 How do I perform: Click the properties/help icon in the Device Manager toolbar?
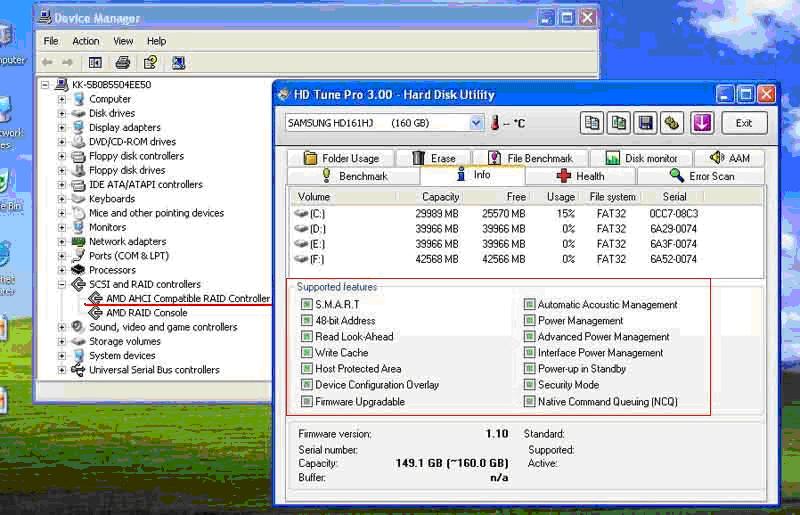coord(151,63)
